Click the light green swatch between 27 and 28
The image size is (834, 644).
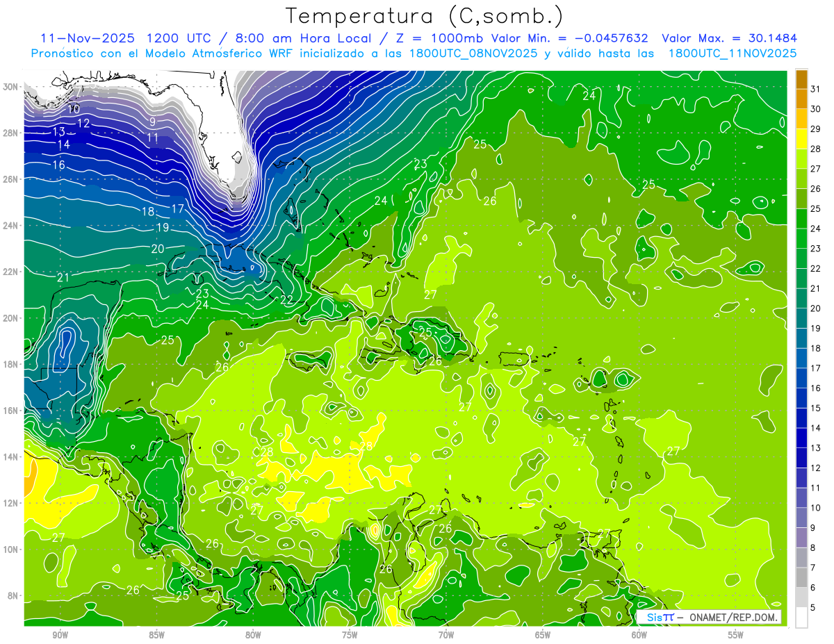click(x=801, y=158)
